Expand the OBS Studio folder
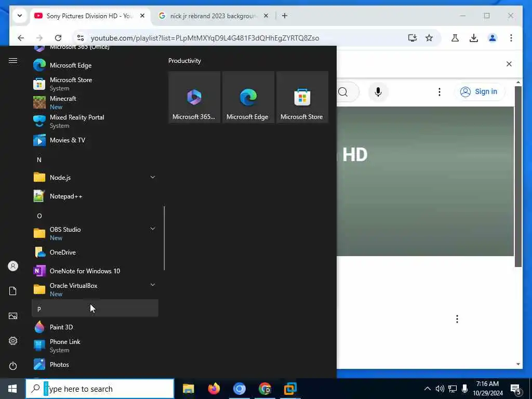 click(95, 233)
